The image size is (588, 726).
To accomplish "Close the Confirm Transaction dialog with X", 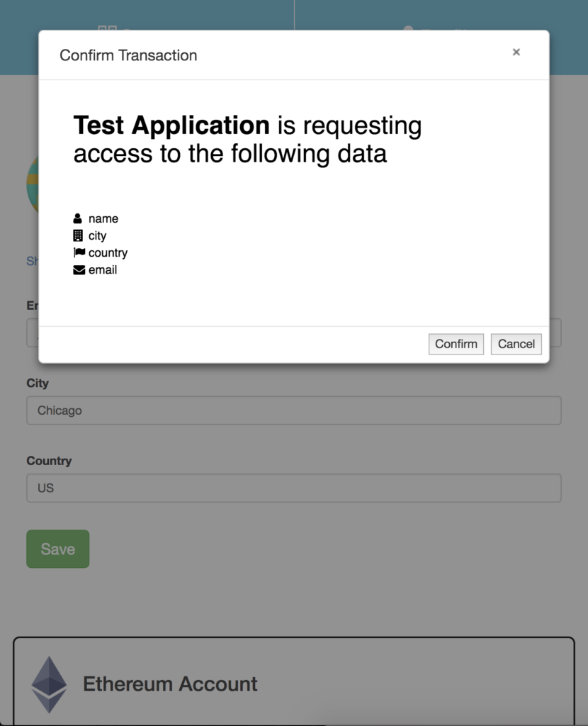I will (516, 52).
